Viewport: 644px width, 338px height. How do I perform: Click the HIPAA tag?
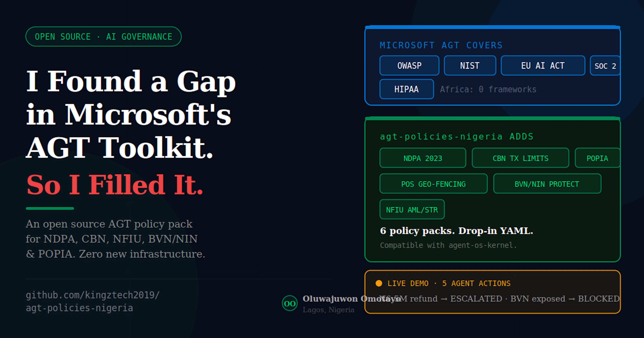pos(407,89)
